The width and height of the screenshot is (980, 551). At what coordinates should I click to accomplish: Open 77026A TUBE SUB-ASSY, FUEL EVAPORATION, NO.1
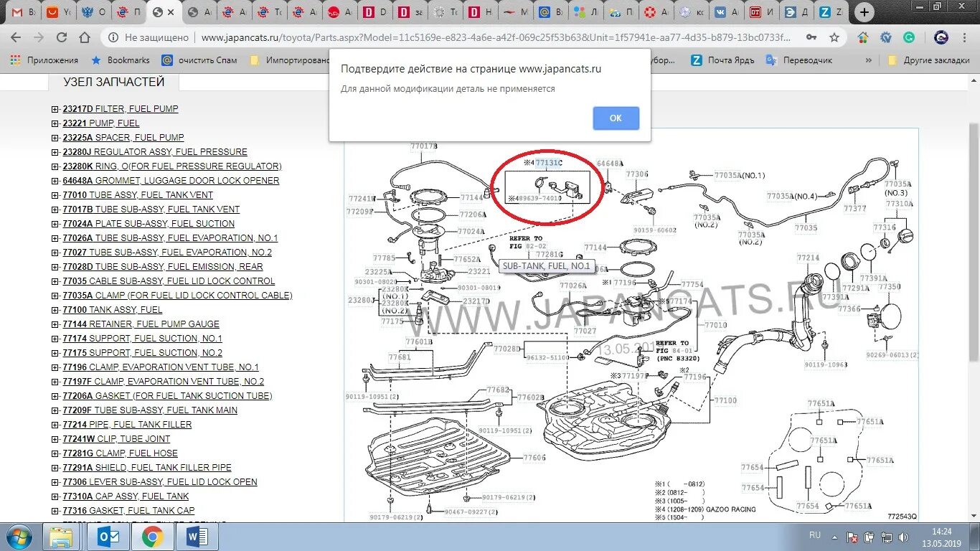pyautogui.click(x=170, y=238)
